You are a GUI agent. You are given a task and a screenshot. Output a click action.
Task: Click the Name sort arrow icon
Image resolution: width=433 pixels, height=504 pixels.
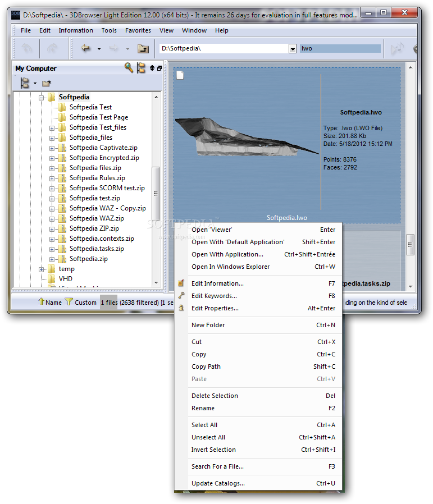point(41,301)
